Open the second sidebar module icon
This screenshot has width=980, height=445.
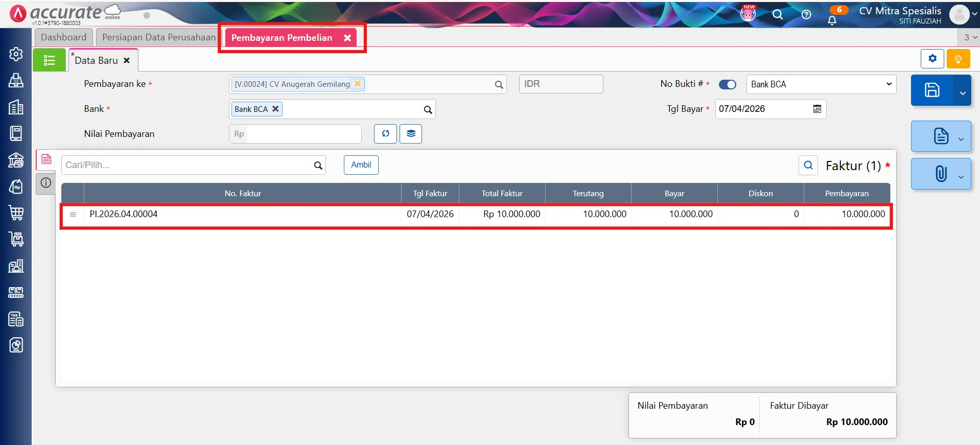pos(16,80)
